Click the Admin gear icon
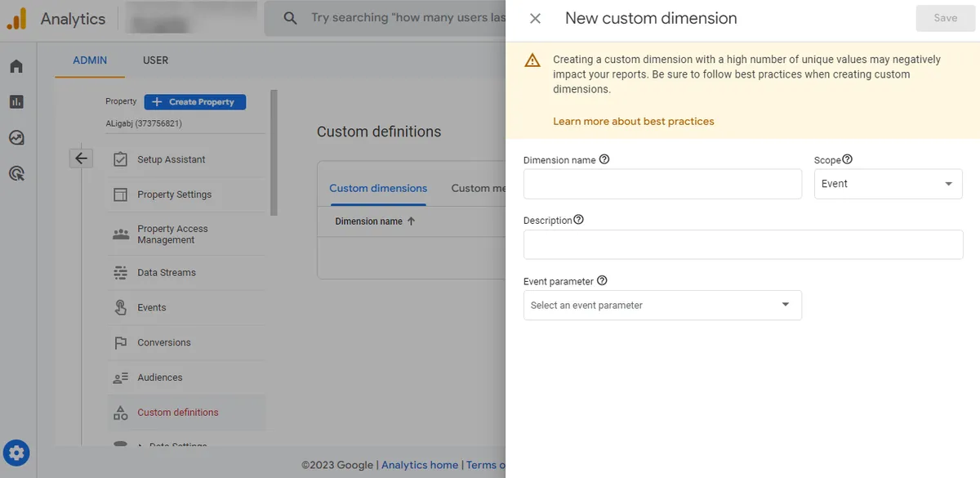This screenshot has height=478, width=980. [17, 452]
